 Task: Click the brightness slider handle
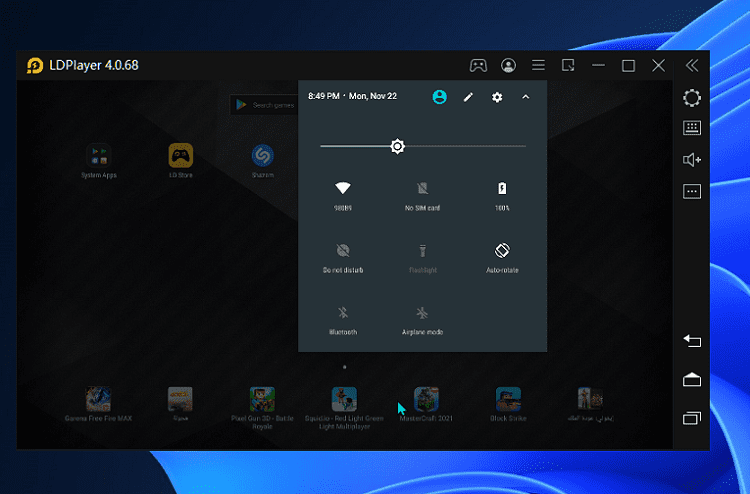(397, 146)
